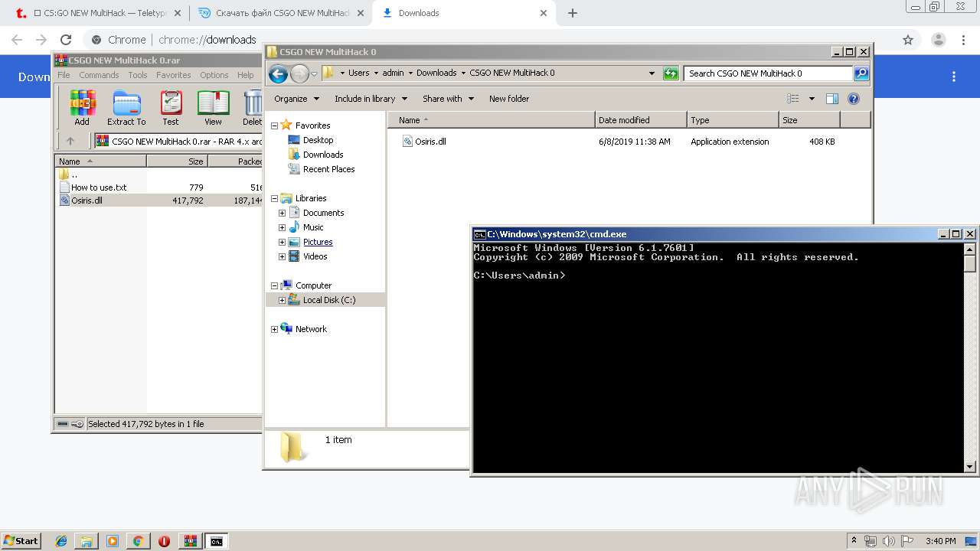Expand the Pictures library node

pyautogui.click(x=282, y=242)
